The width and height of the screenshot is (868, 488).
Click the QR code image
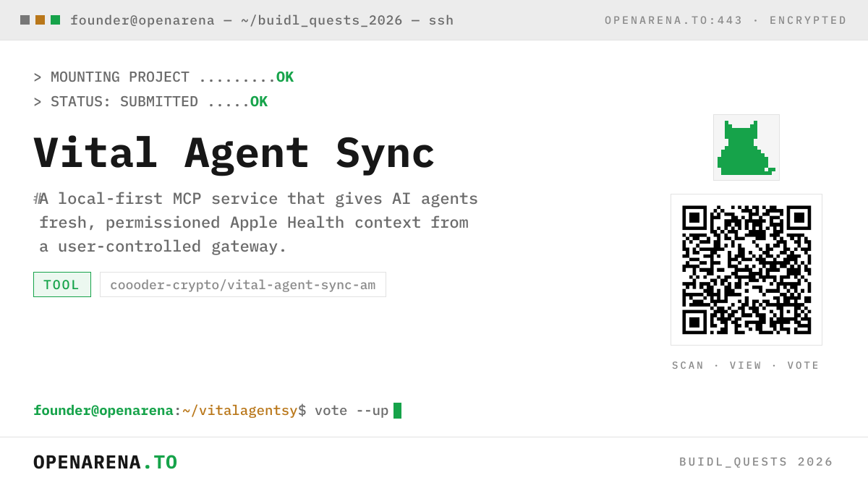click(x=746, y=270)
